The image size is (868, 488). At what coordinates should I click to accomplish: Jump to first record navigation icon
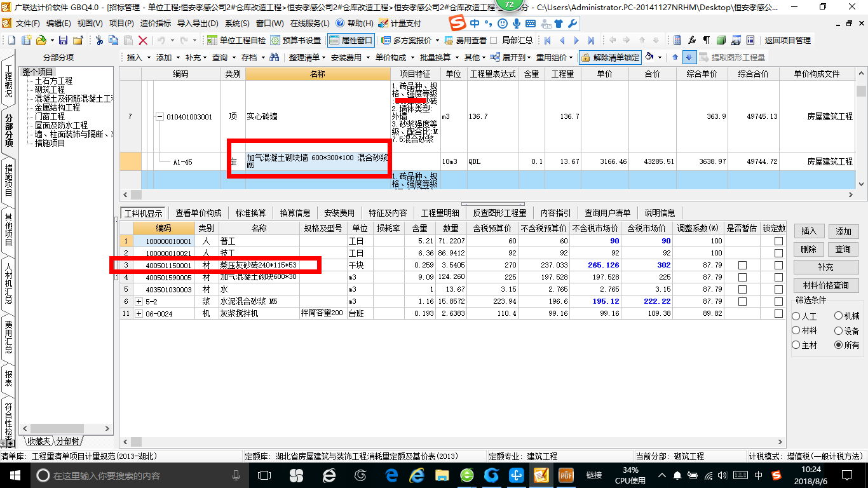(x=547, y=40)
